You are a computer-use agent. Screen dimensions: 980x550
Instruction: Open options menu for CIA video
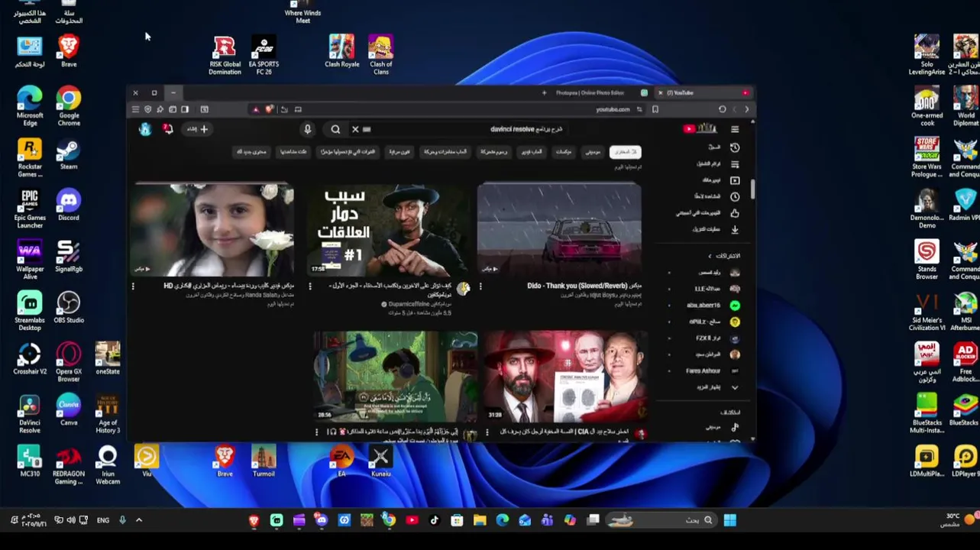[487, 432]
